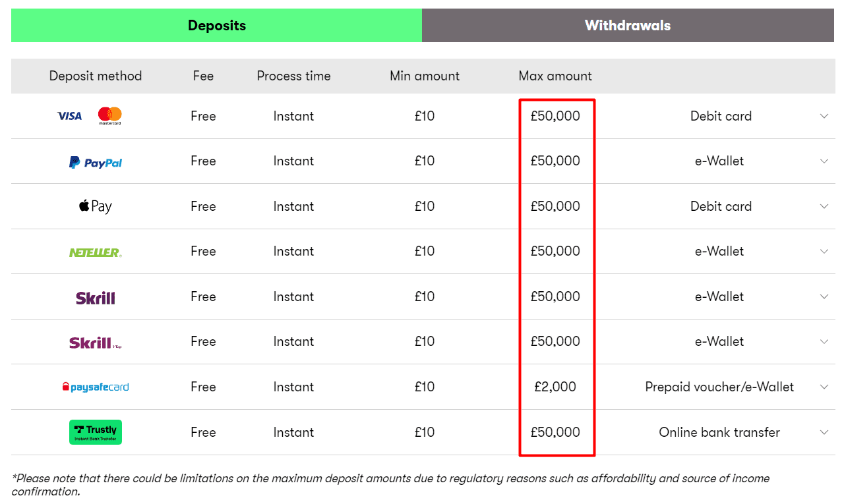The height and width of the screenshot is (504, 844).
Task: Switch to the Withdrawals tab
Action: click(628, 26)
